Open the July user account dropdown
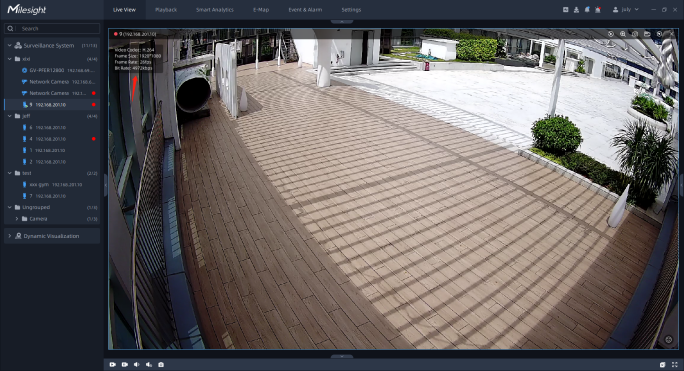The image size is (684, 371). (626, 10)
